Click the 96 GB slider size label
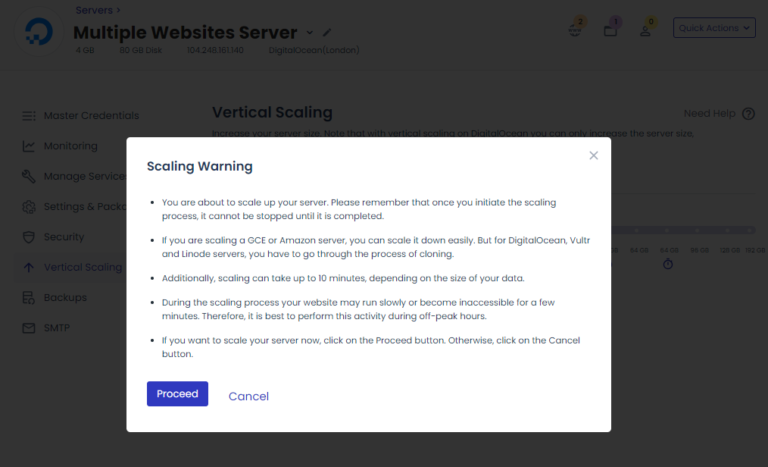Image resolution: width=768 pixels, height=467 pixels. pyautogui.click(x=699, y=250)
